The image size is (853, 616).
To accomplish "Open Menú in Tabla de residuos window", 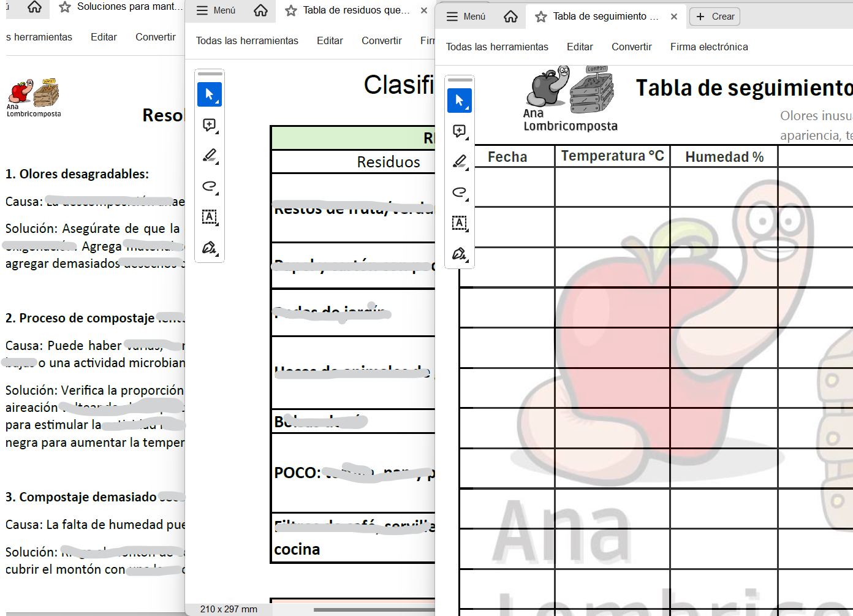I will [216, 10].
